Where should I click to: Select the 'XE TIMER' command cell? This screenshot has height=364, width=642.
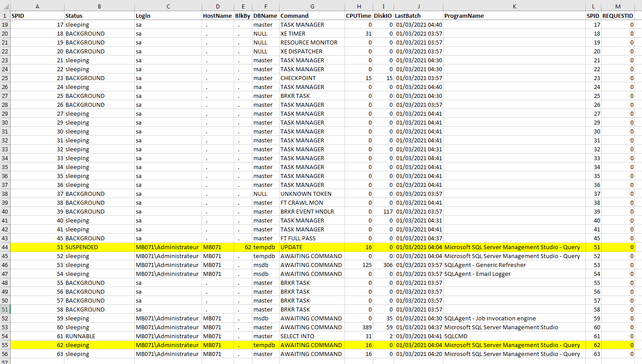click(x=312, y=33)
